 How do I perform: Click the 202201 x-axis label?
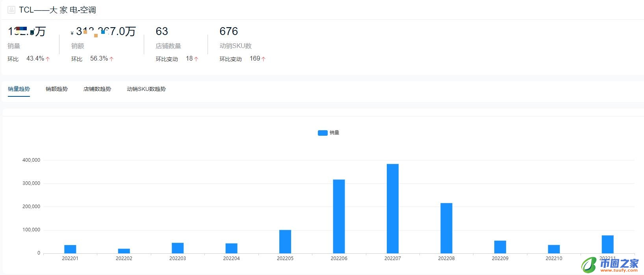(70, 258)
